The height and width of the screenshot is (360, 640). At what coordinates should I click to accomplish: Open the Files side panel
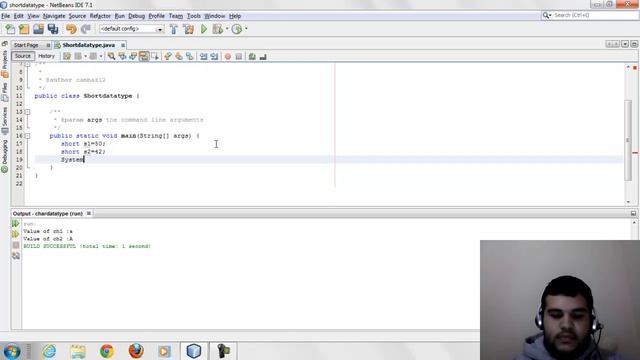point(4,92)
